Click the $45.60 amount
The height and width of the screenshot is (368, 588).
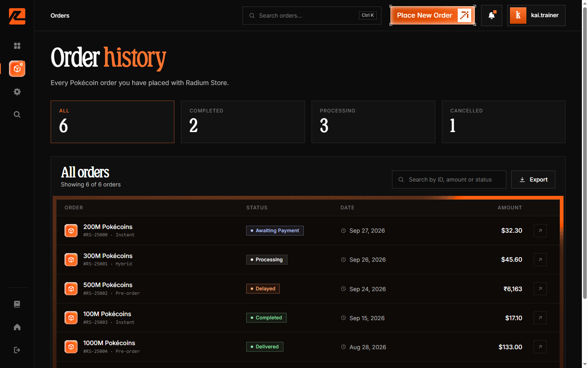(x=512, y=260)
